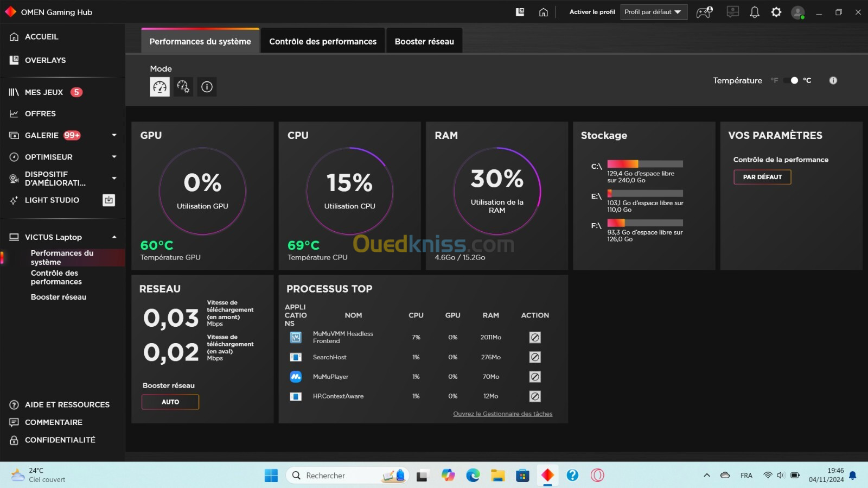Click Activer le profil

pos(592,12)
